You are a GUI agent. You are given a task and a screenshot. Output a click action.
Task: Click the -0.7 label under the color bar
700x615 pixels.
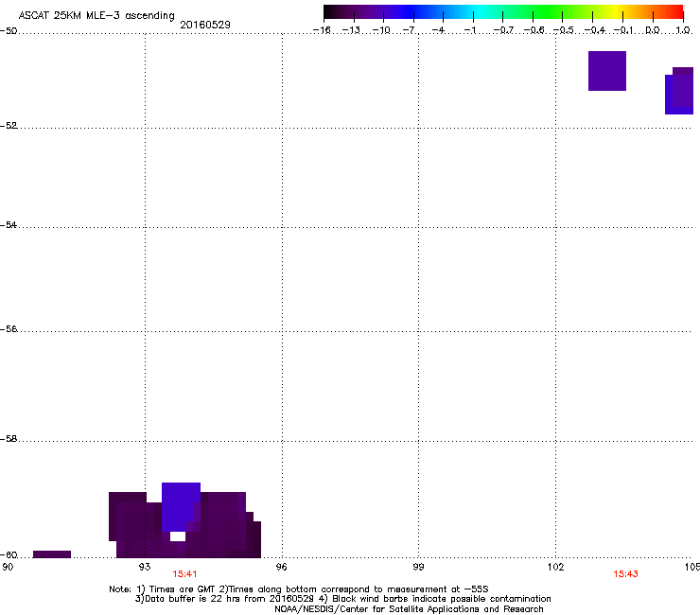(503, 30)
